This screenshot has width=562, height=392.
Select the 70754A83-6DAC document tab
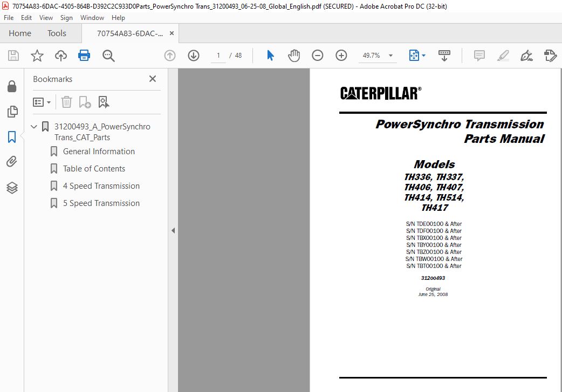coord(130,33)
